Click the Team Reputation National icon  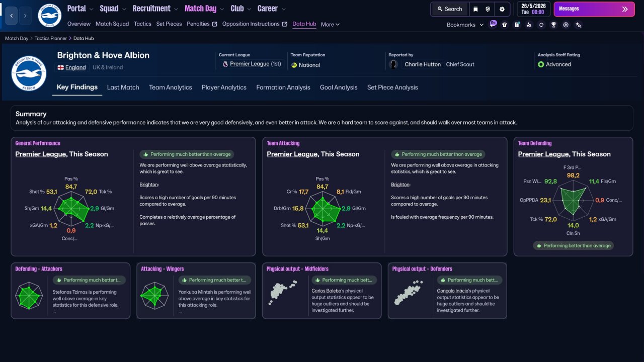click(294, 65)
